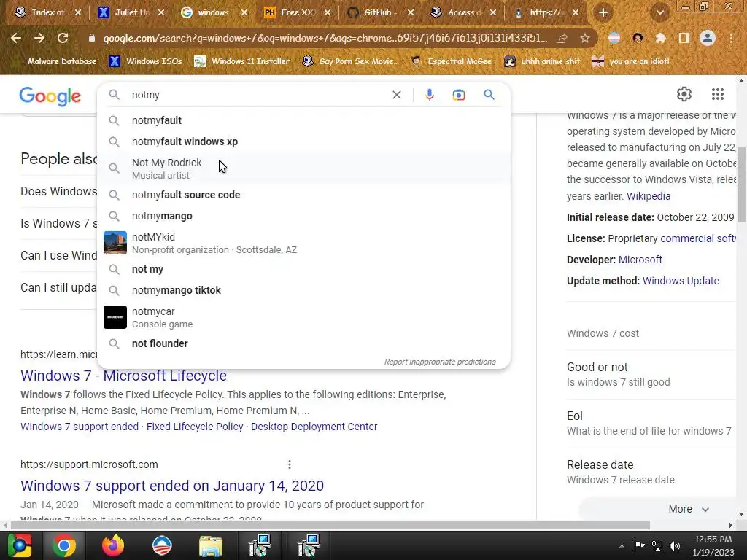This screenshot has width=747, height=560.
Task: Choose Not My Rodrick musical artist suggestion
Action: point(304,168)
